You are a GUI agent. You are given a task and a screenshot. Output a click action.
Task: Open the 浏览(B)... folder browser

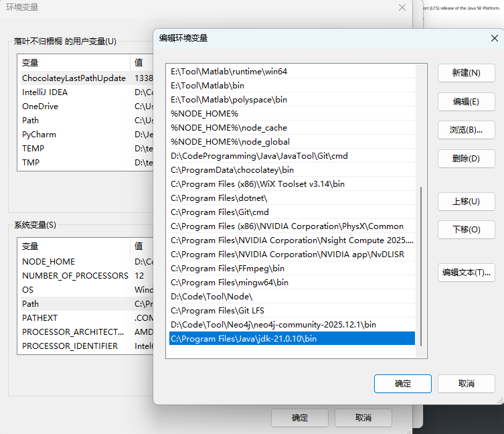point(466,130)
